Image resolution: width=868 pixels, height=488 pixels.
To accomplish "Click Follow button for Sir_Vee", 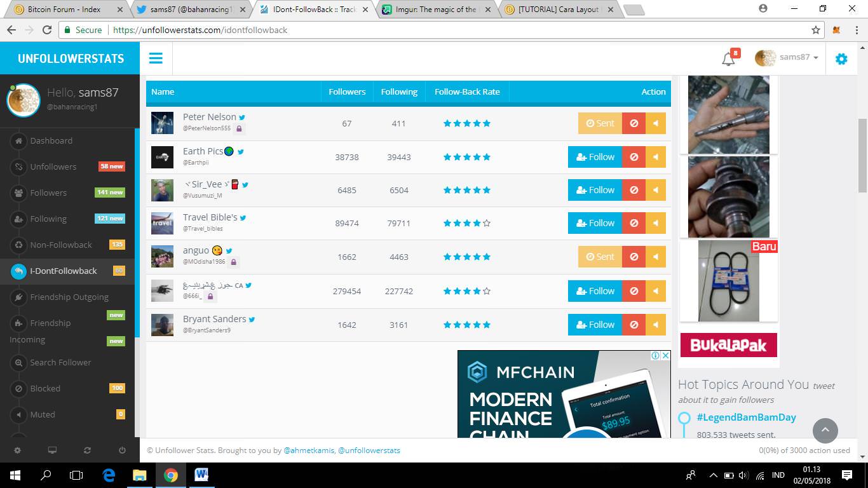I will pyautogui.click(x=595, y=190).
